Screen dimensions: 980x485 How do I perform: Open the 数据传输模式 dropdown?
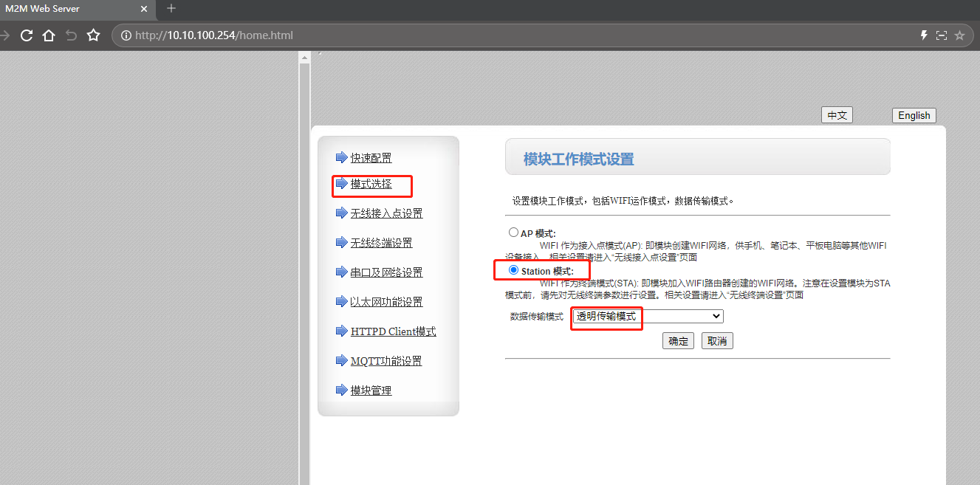648,316
